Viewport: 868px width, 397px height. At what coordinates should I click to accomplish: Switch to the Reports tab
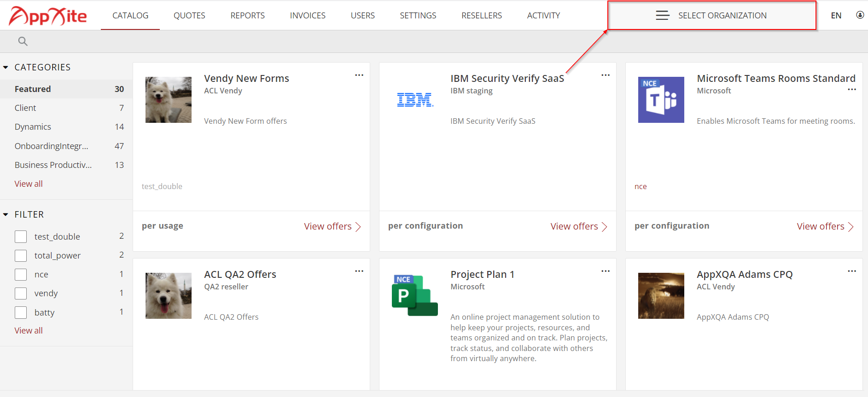coord(248,16)
